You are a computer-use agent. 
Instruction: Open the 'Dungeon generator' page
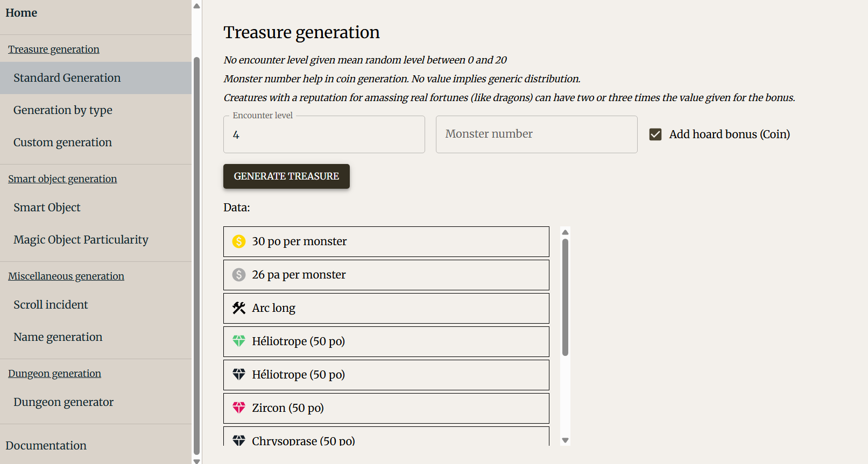point(63,402)
